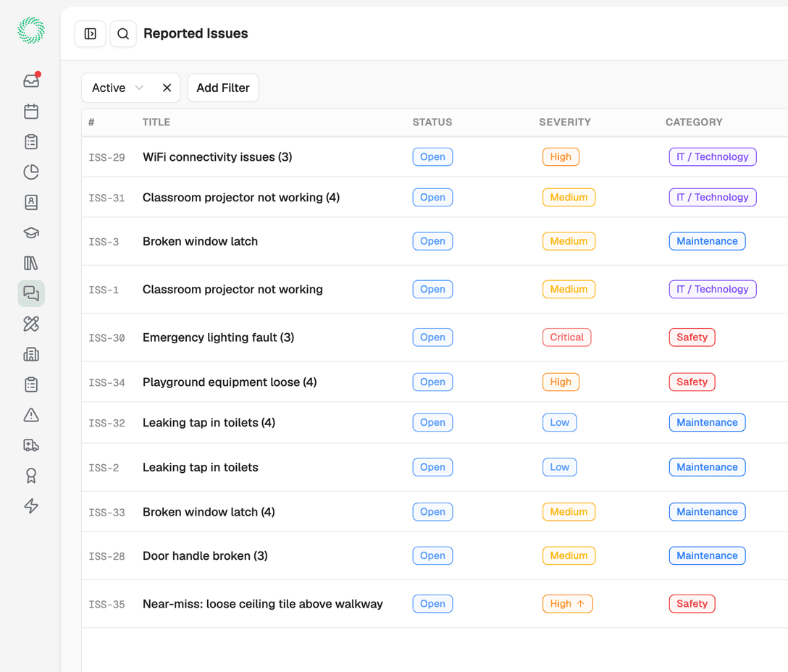Click the Add Filter button
Image resolution: width=788 pixels, height=672 pixels.
(223, 88)
